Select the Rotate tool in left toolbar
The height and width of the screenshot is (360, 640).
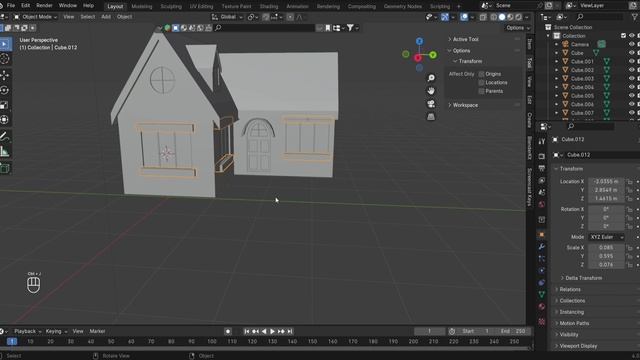(4, 90)
